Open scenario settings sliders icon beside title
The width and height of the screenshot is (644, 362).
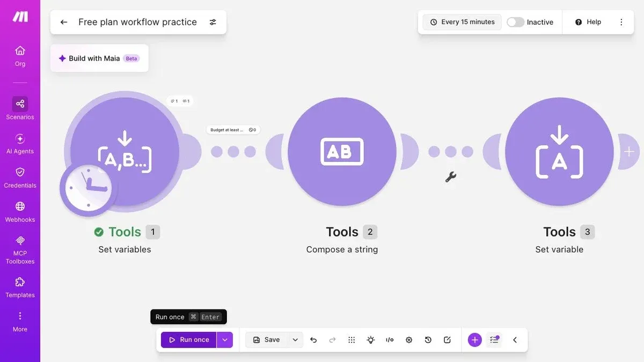tap(213, 22)
